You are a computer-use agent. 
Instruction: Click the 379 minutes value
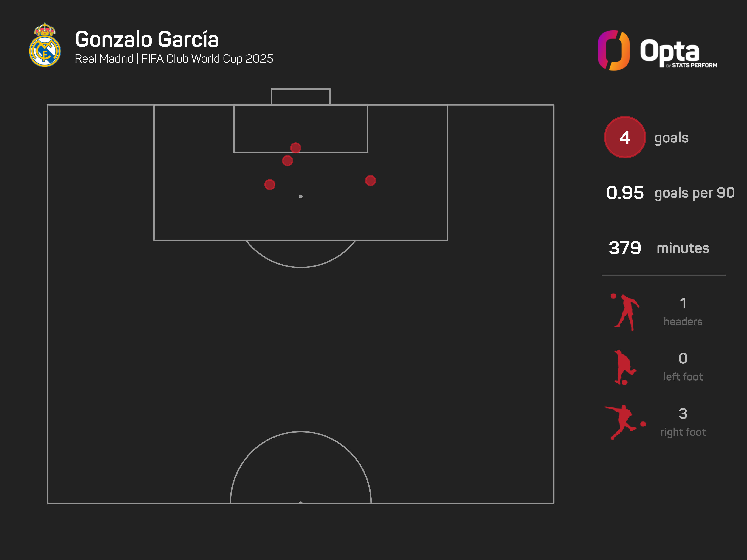click(x=625, y=248)
